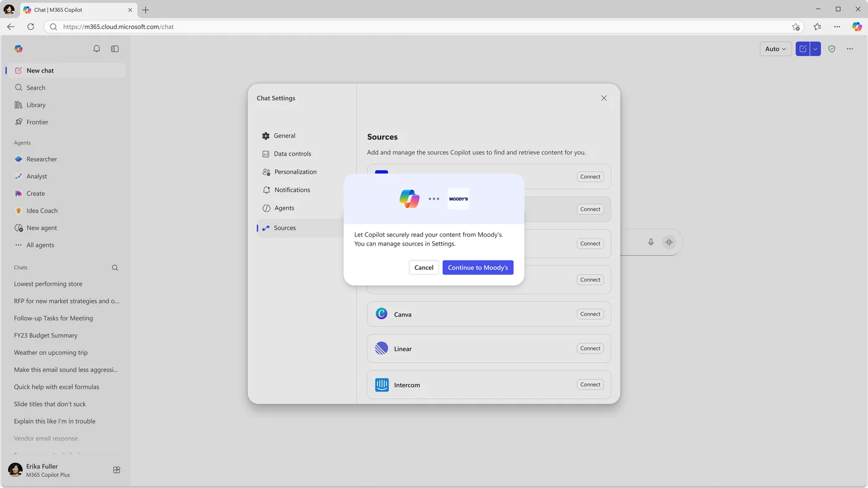Start a New chat
The width and height of the screenshot is (868, 488).
coord(65,71)
